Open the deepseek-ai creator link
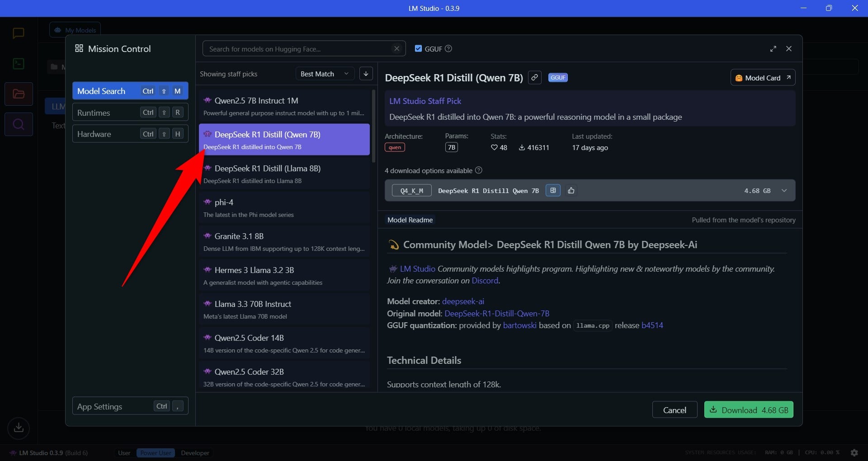The height and width of the screenshot is (461, 868). [463, 301]
